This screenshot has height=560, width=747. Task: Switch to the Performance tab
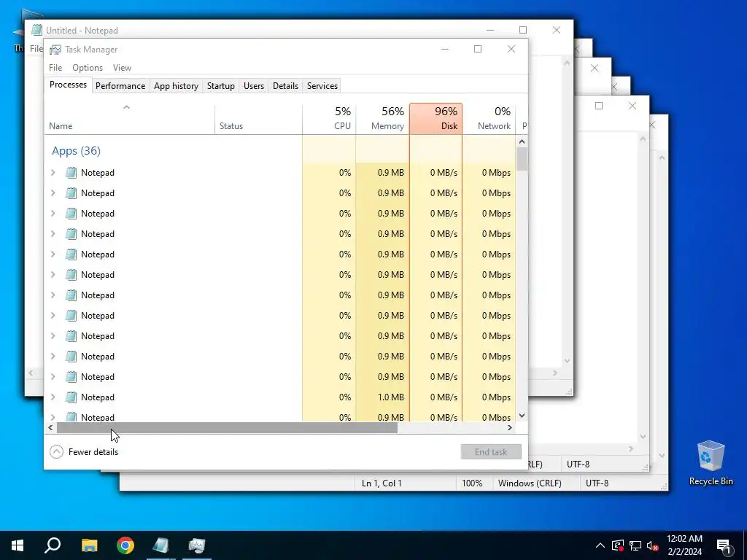click(x=120, y=86)
